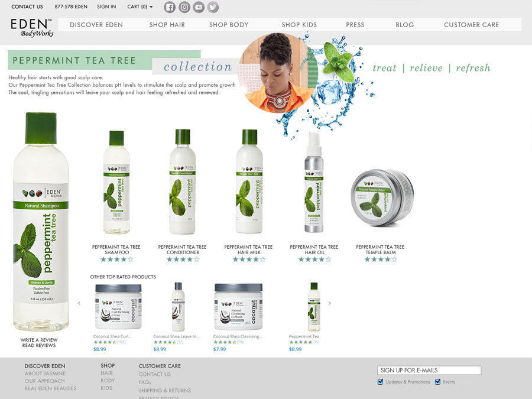Open Contact Us footer link
The image size is (532, 399).
click(x=155, y=374)
